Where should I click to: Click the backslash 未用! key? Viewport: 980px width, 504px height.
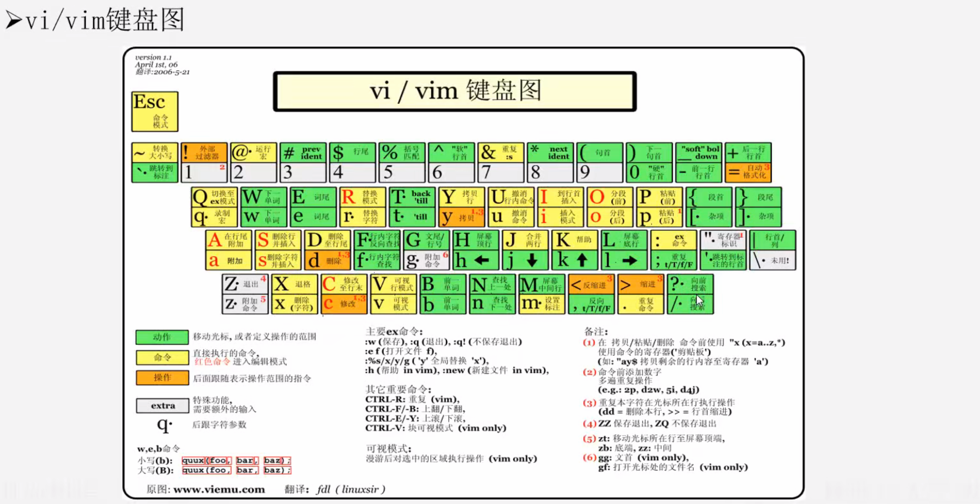coord(773,260)
